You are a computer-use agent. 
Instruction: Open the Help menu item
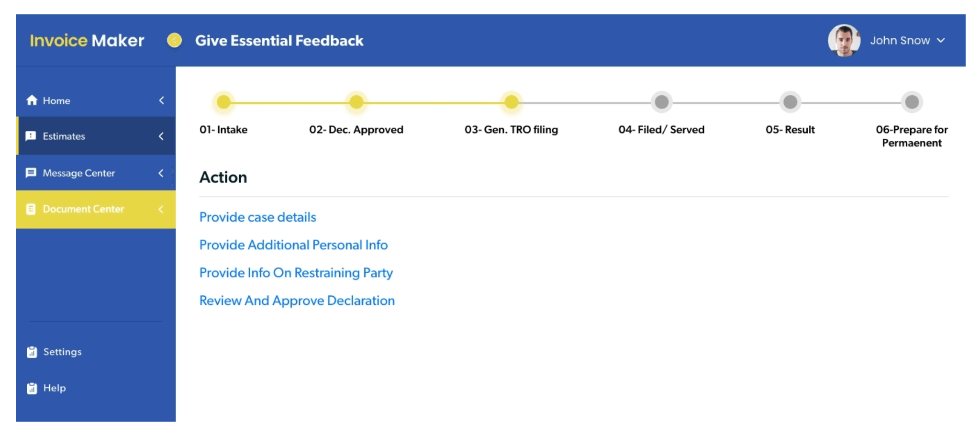point(55,388)
